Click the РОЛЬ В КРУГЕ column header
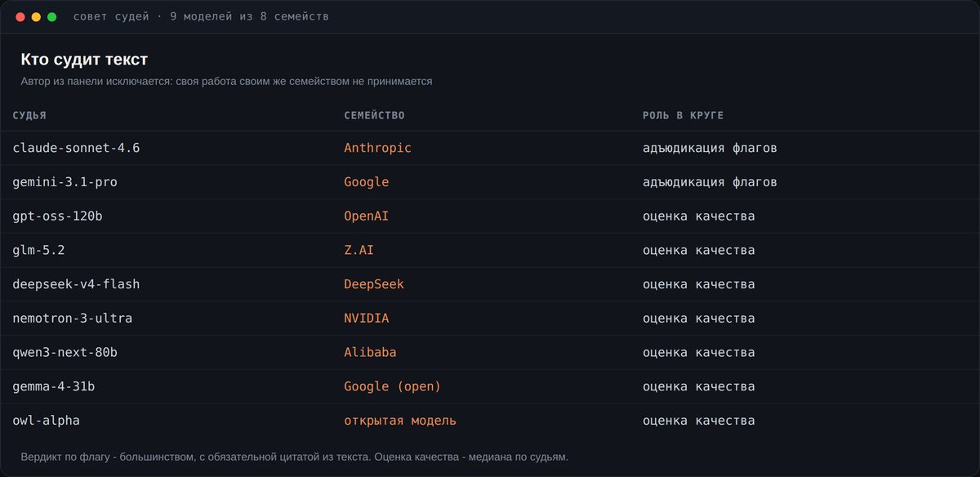Viewport: 980px width, 477px height. (683, 115)
